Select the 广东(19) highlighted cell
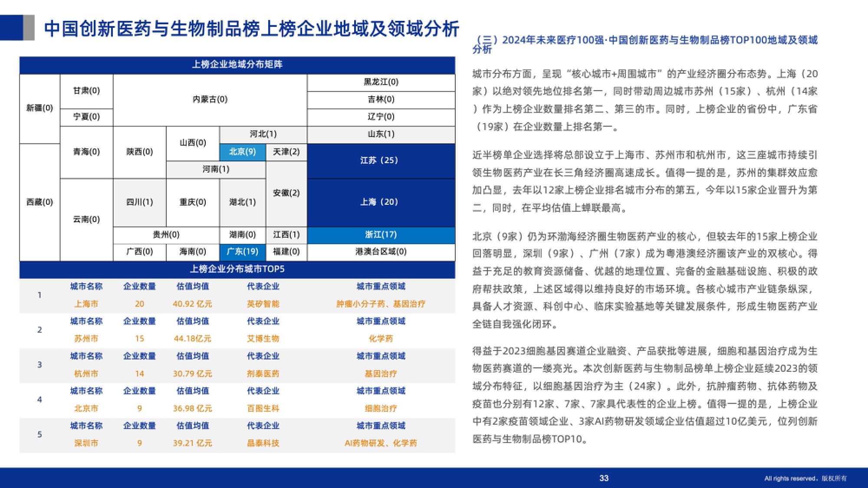 click(242, 252)
